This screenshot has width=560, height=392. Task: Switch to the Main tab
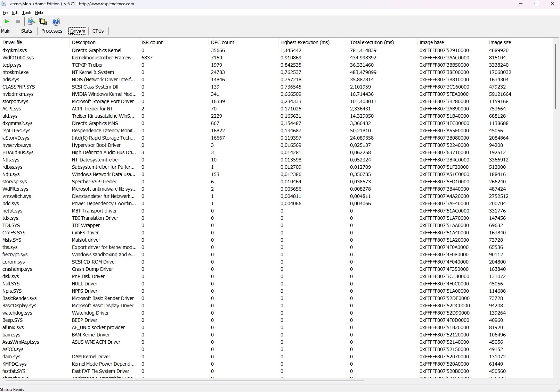pos(6,31)
